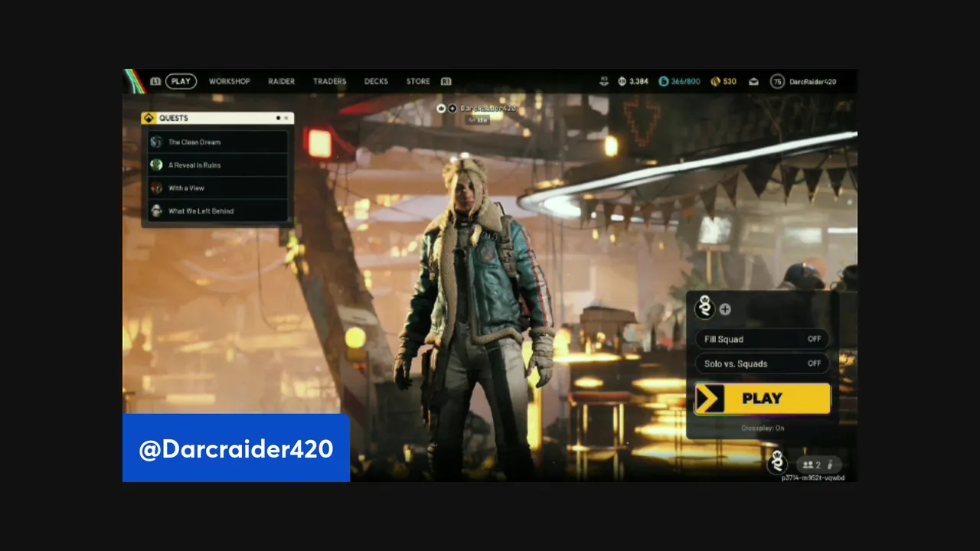
Task: Click the crown icon above the character
Action: 441,109
